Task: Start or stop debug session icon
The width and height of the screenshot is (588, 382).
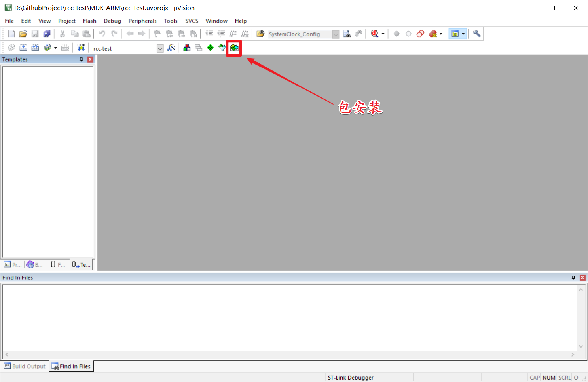Action: tap(374, 34)
